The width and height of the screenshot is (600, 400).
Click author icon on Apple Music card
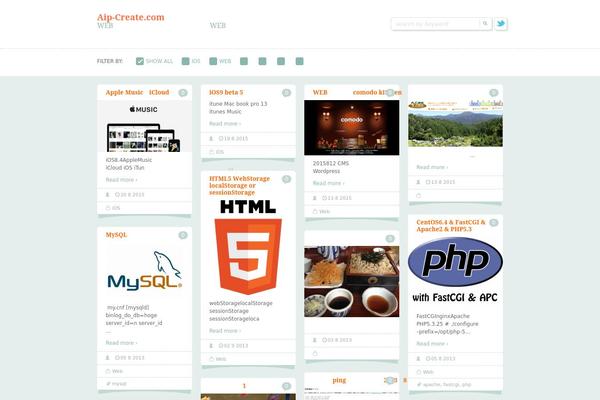click(108, 194)
